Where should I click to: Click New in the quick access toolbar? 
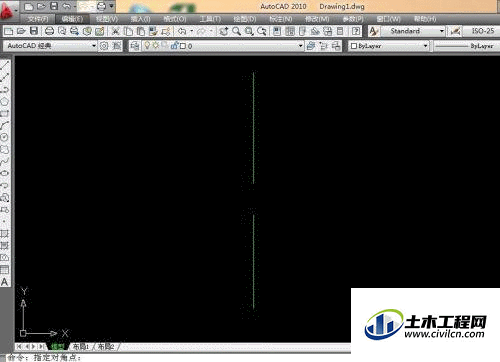pos(29,7)
